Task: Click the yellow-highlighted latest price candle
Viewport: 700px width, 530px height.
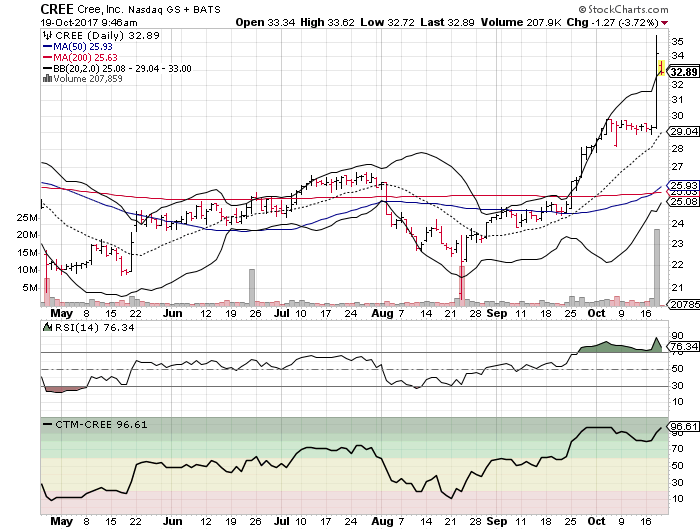Action: coord(661,68)
